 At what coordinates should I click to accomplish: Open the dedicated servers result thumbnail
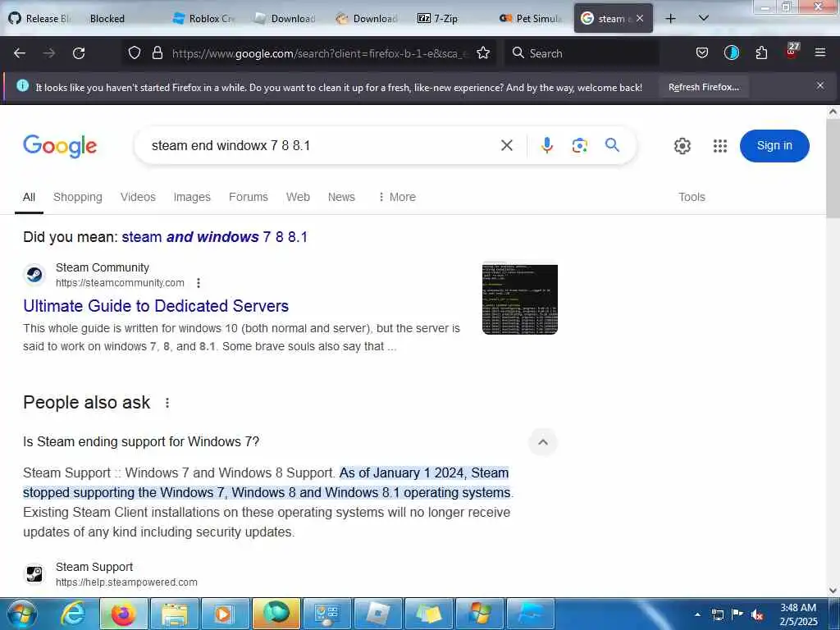(x=519, y=299)
